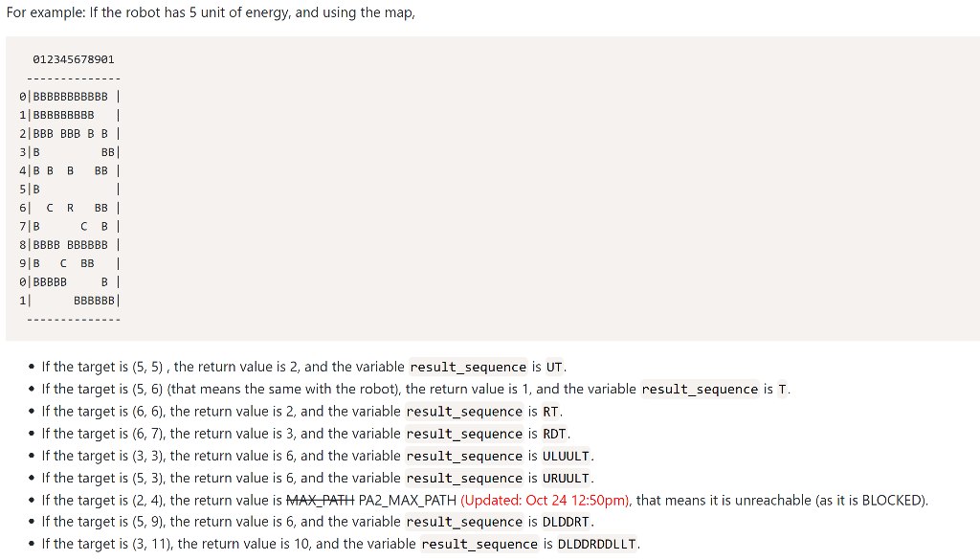Select the ASCII map code block

coord(287,187)
